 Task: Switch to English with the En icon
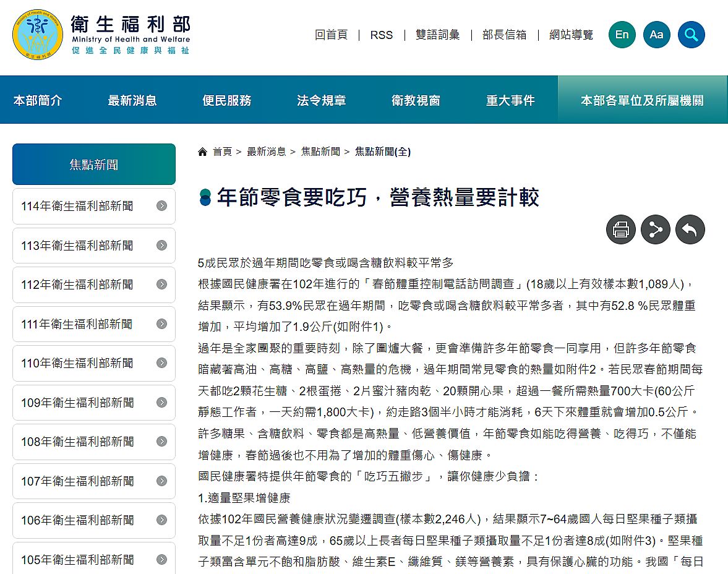pyautogui.click(x=622, y=35)
